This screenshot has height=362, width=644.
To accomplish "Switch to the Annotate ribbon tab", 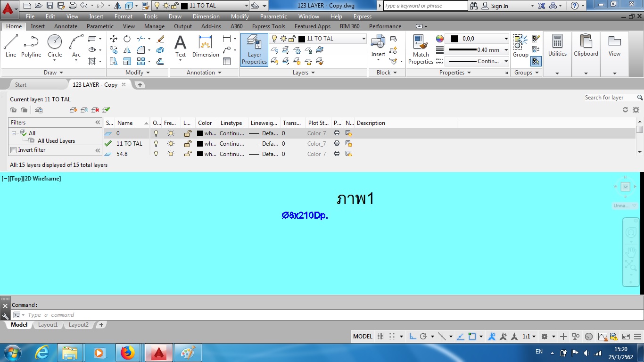I will coord(66,26).
